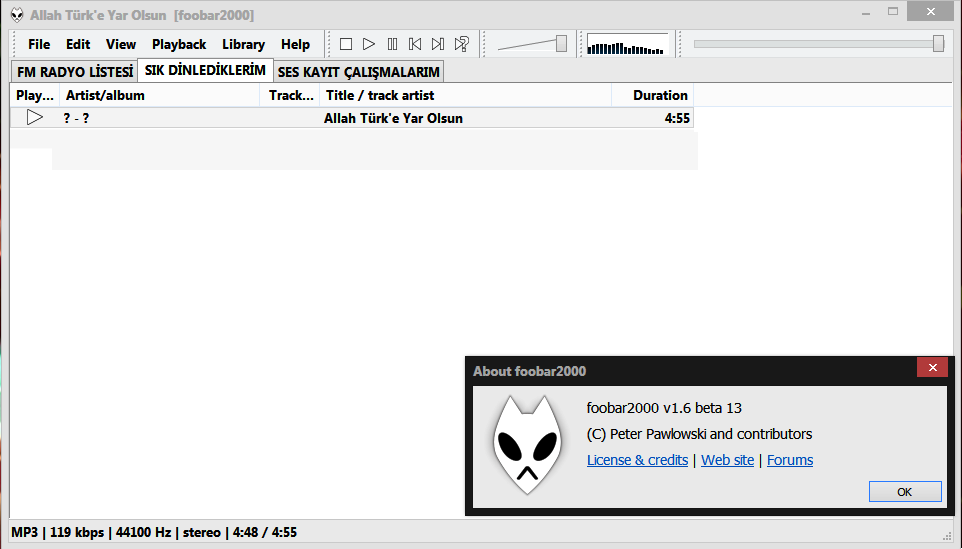This screenshot has height=549, width=962.
Task: Open the Help menu
Action: pos(295,44)
